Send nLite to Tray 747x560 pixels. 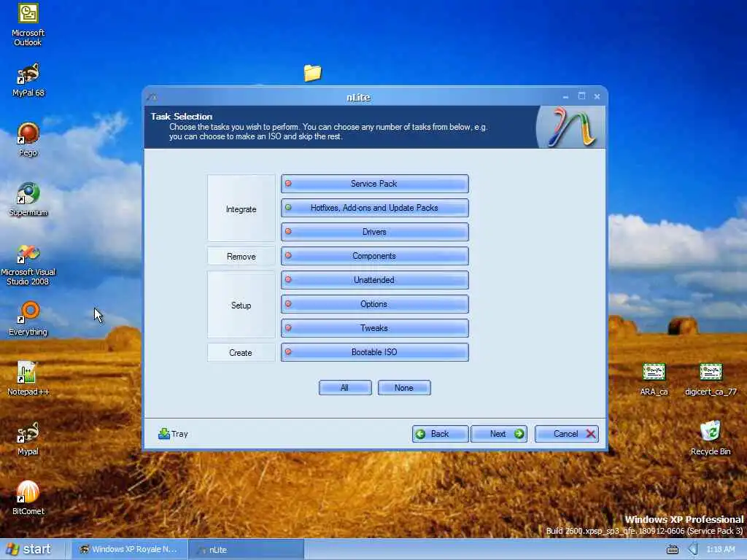pos(173,434)
